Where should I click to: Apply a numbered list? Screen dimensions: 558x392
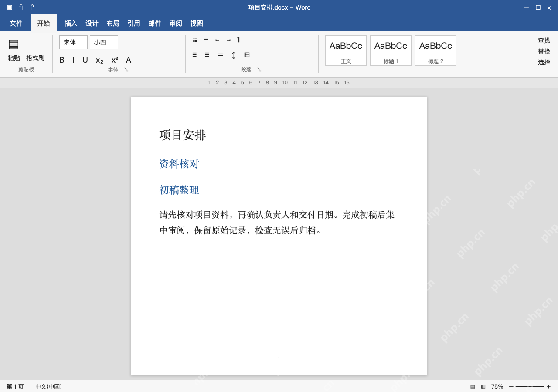[206, 40]
